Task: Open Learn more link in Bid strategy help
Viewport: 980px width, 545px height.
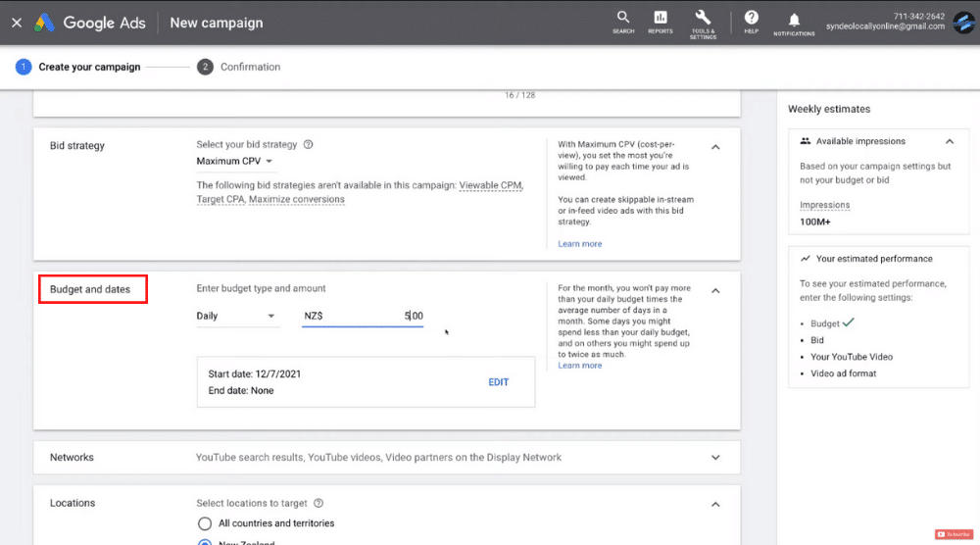Action: [579, 244]
